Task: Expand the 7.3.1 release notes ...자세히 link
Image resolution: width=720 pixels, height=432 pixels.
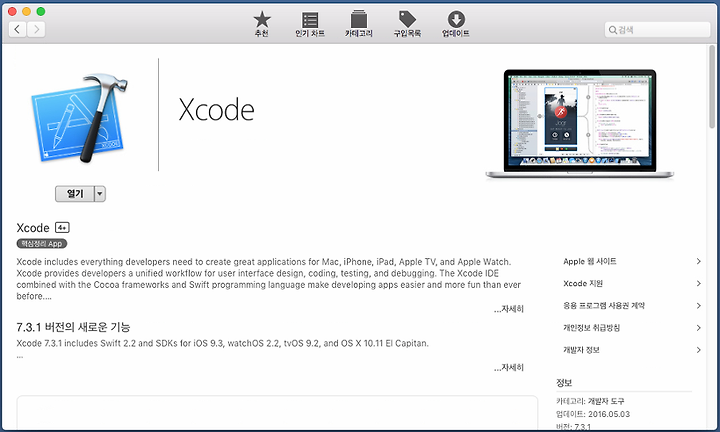Action: (509, 367)
